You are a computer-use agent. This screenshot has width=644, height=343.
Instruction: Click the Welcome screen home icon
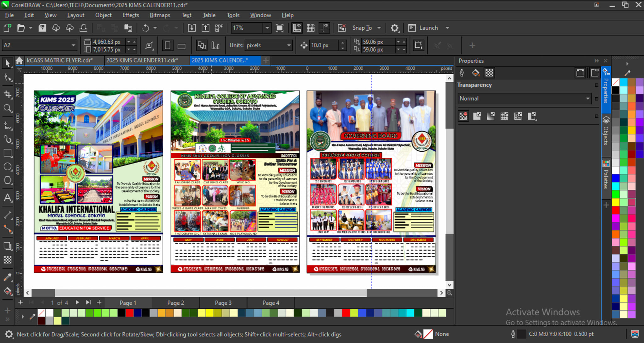click(x=19, y=60)
